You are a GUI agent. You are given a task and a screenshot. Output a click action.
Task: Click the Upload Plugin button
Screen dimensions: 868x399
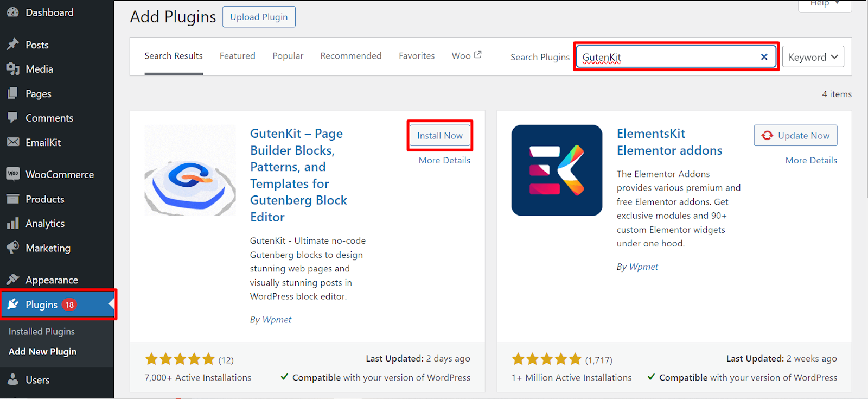[x=259, y=17]
